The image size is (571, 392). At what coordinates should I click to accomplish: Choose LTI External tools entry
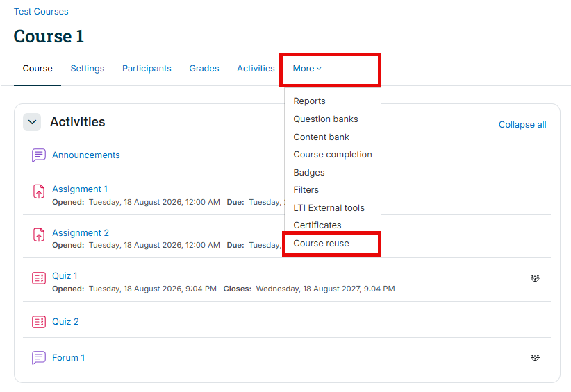pos(329,208)
